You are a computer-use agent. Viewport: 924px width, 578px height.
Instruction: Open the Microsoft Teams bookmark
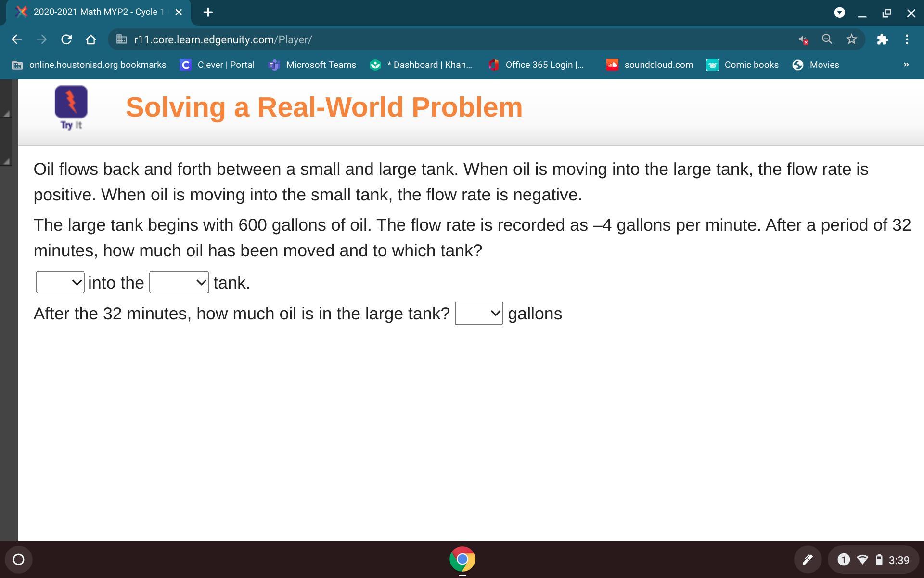tap(312, 65)
